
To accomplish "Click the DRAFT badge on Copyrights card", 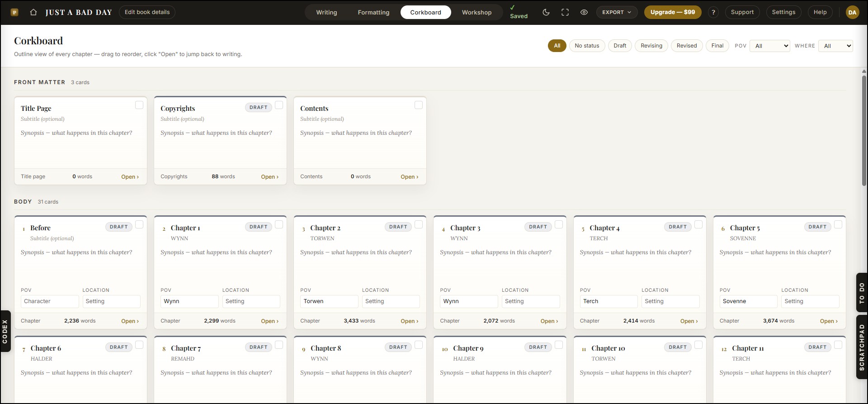I will (x=259, y=107).
